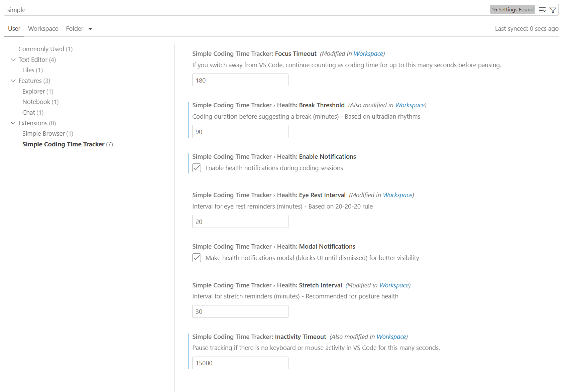
Task: Clear the settings search input icon
Action: tap(542, 10)
